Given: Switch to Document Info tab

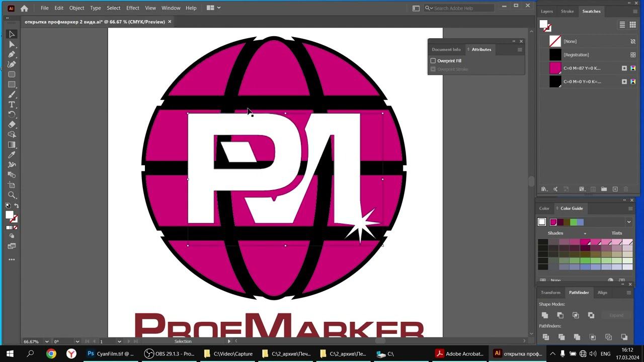Looking at the screenshot, I should pyautogui.click(x=446, y=49).
